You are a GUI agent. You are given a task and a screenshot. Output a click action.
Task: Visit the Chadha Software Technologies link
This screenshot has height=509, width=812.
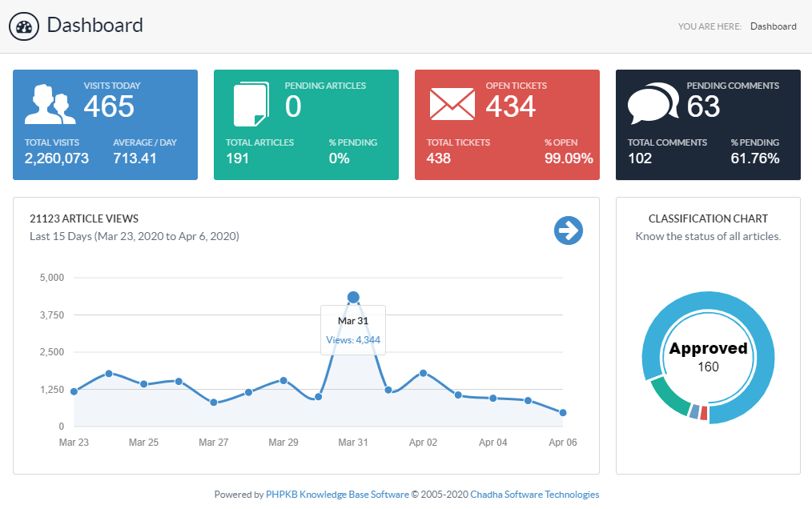point(534,494)
